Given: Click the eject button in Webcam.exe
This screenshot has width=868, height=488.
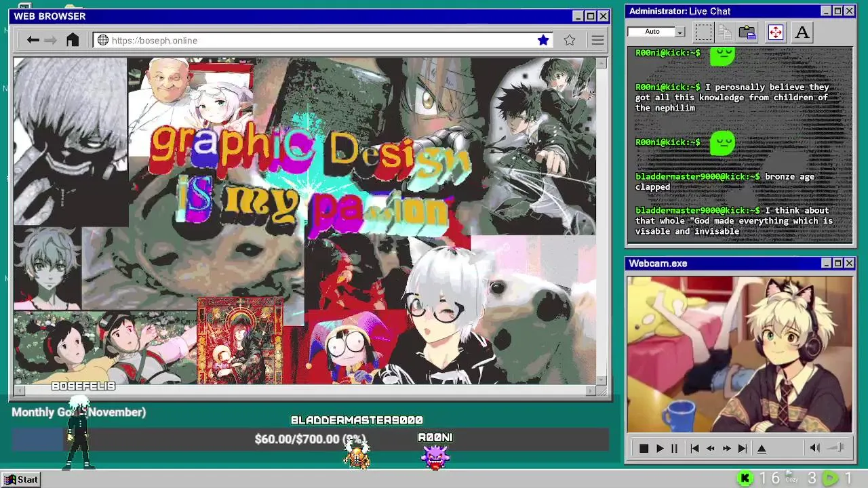Looking at the screenshot, I should tap(762, 448).
